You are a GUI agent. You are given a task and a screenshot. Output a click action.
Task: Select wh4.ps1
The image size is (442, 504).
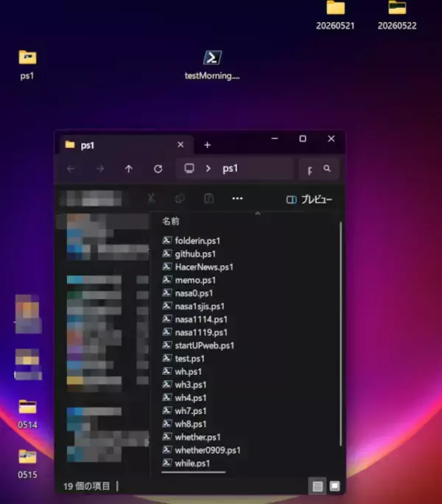coord(184,398)
